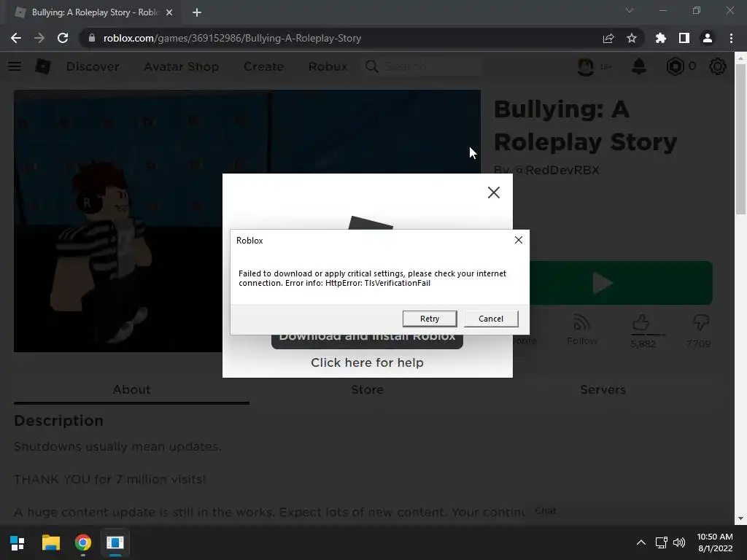Open the Create menu item
This screenshot has height=560, width=747.
click(x=263, y=66)
